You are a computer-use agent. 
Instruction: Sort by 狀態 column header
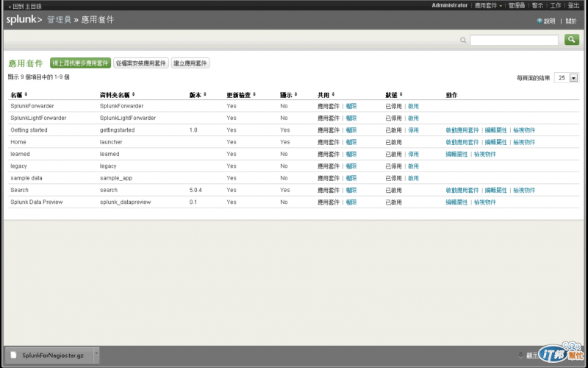point(394,95)
